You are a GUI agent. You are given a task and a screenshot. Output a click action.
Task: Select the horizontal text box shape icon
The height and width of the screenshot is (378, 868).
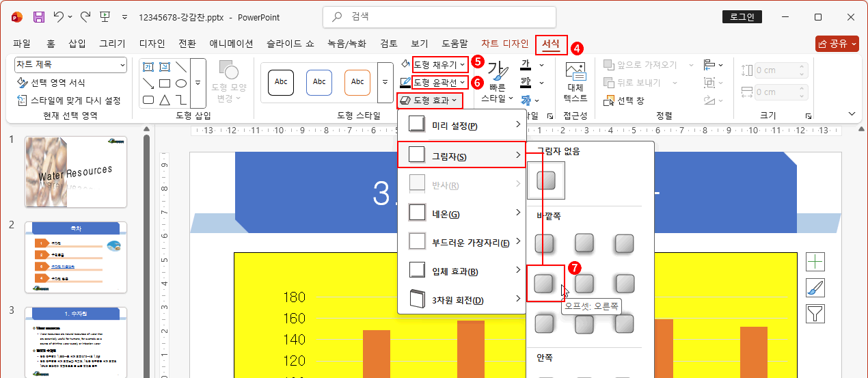[147, 66]
